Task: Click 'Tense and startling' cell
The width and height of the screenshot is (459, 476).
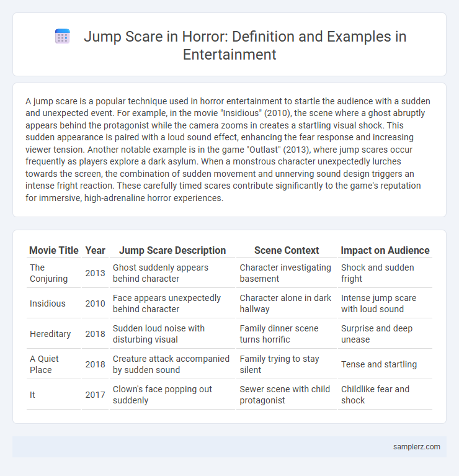Action: click(385, 364)
